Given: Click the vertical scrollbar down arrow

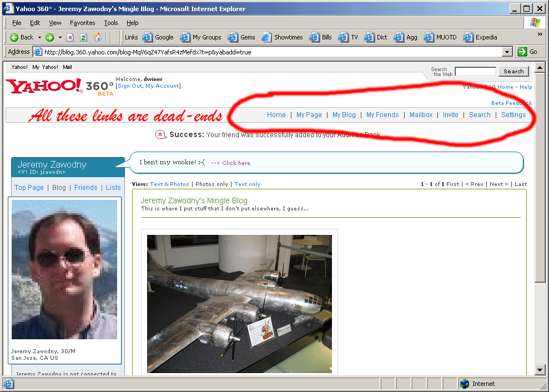Looking at the screenshot, I should (x=540, y=370).
